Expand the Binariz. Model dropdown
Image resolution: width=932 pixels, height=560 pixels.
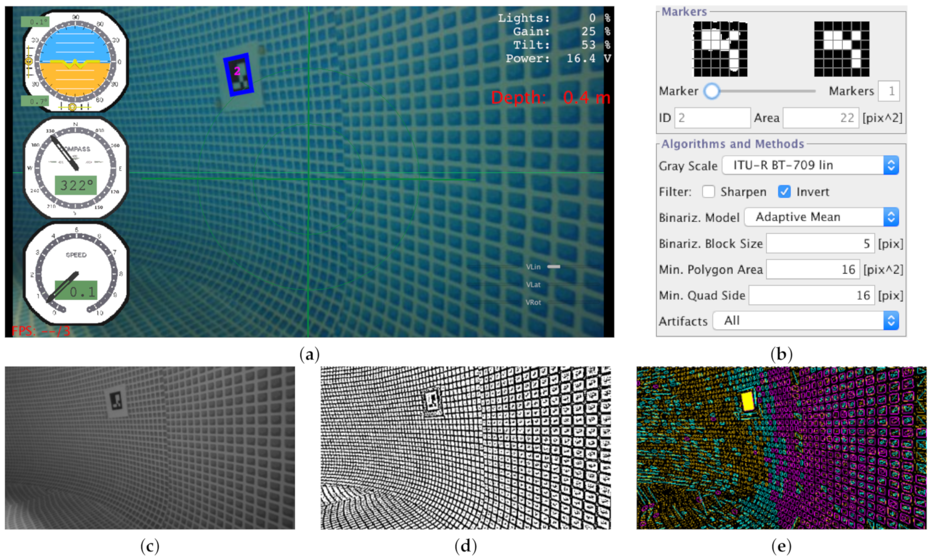point(821,217)
